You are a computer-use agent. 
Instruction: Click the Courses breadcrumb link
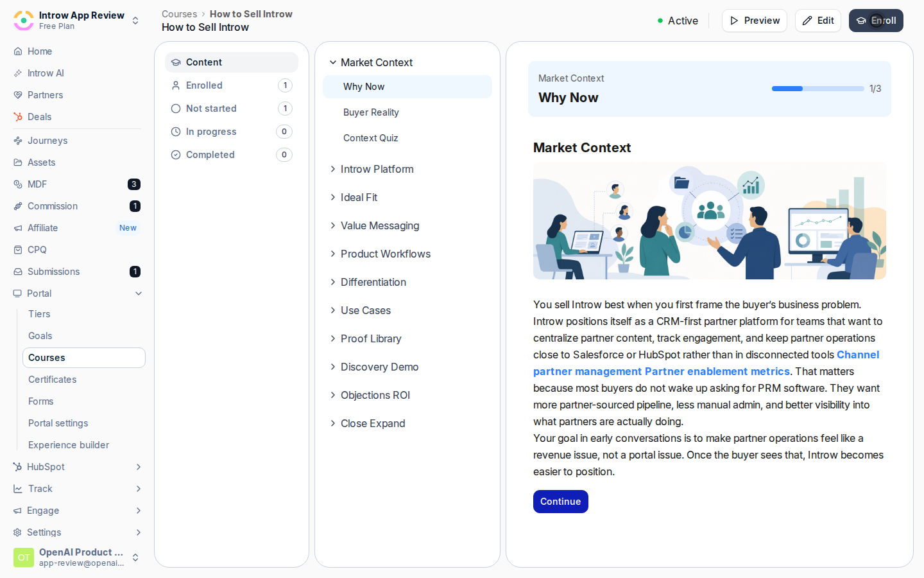180,14
